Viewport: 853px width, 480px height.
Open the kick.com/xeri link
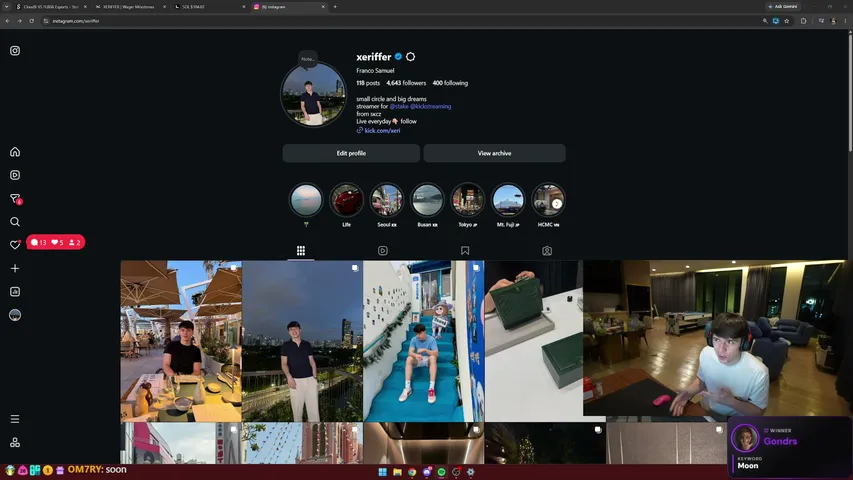pyautogui.click(x=382, y=131)
